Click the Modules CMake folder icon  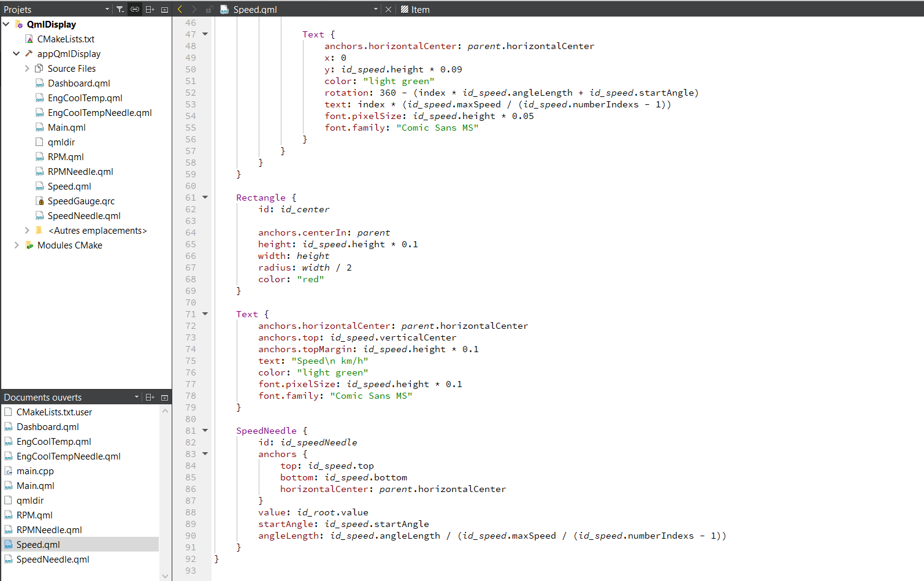point(29,245)
